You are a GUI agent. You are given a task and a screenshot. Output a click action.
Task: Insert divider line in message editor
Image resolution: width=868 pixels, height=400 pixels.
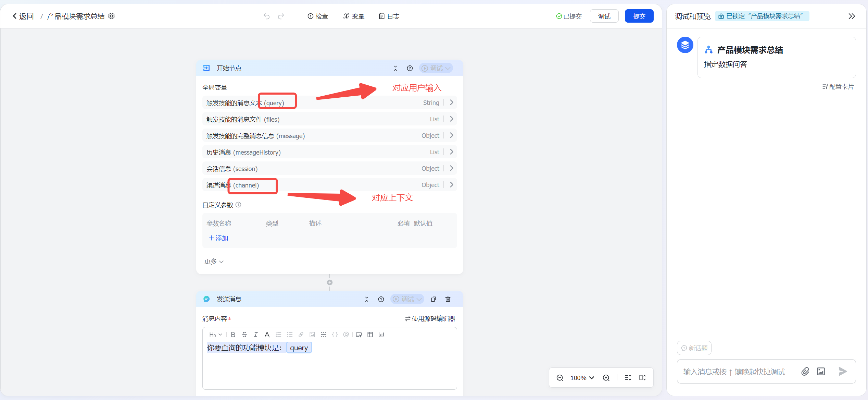click(324, 335)
